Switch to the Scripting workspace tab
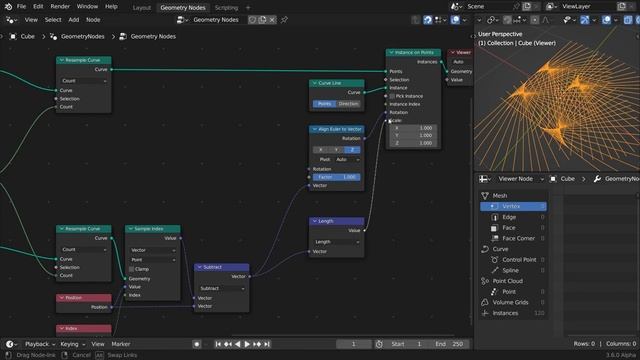640x360 pixels. coord(226,7)
